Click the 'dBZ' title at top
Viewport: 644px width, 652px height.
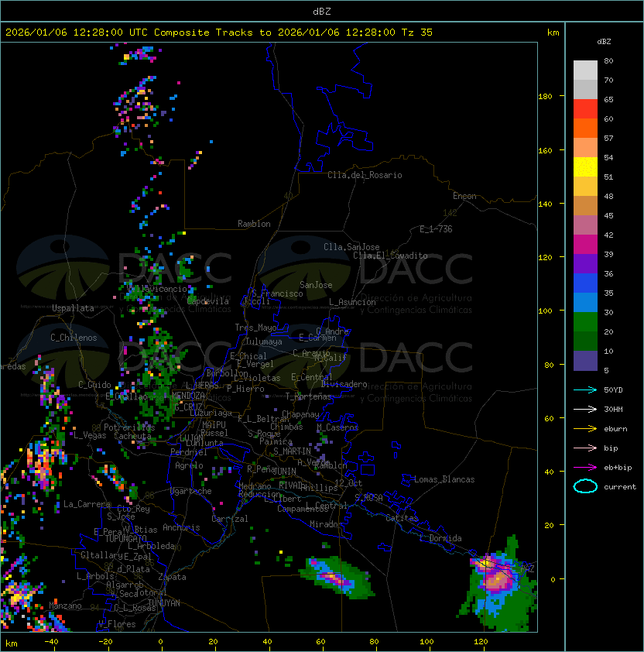[x=322, y=11]
